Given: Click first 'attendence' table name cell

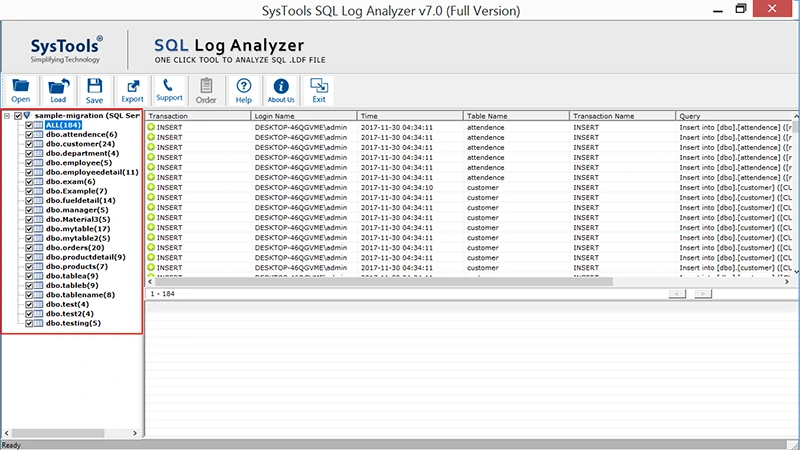Looking at the screenshot, I should point(486,128).
